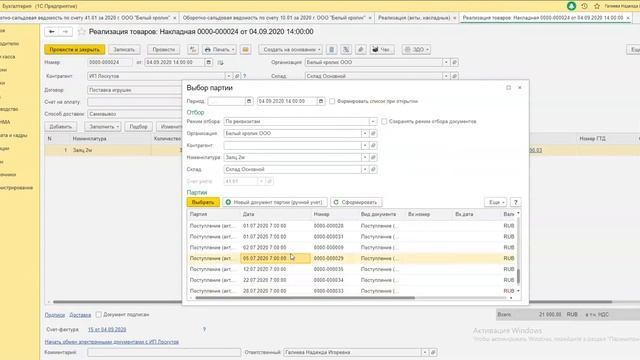The image size is (640, 360).
Task: Click the empty Контрагент field in batch dialog
Action: [x=292, y=145]
